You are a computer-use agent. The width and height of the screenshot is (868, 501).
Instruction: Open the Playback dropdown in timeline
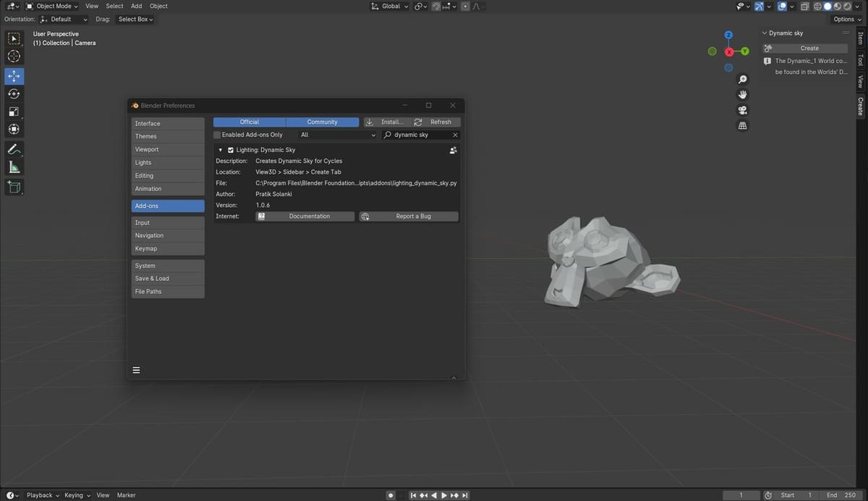pos(42,495)
